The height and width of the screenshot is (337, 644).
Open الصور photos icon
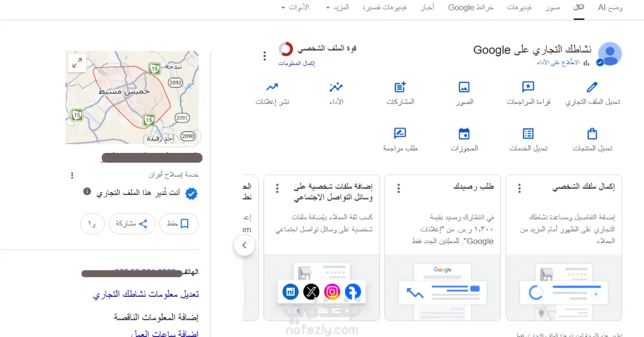(x=464, y=87)
